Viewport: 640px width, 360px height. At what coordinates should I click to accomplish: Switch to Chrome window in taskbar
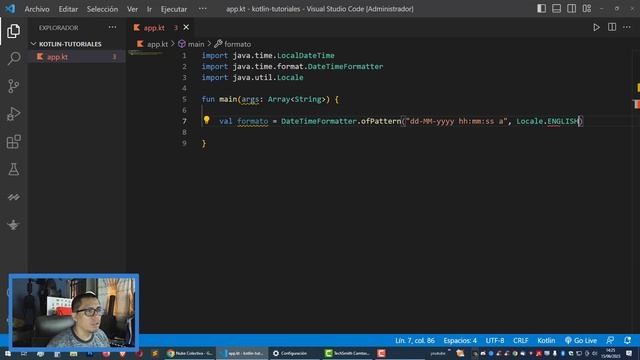(189, 353)
